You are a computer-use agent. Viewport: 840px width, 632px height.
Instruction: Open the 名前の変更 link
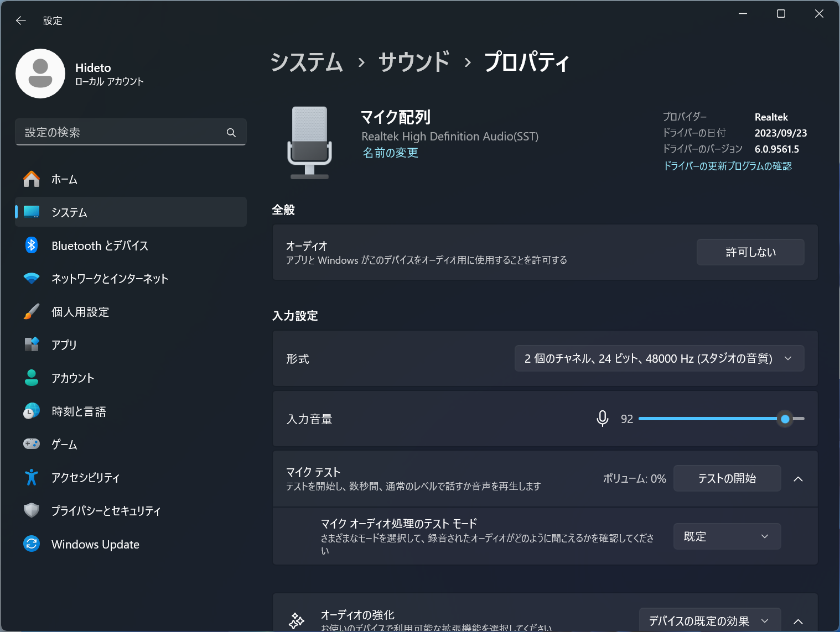(390, 153)
